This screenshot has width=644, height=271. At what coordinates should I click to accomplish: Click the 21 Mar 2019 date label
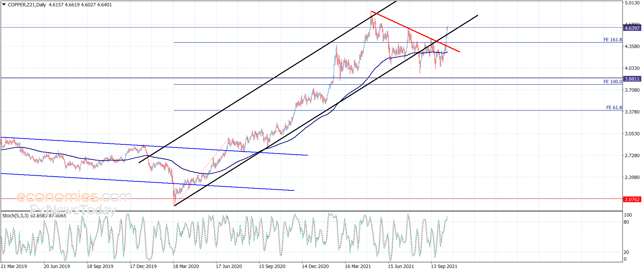click(14, 266)
